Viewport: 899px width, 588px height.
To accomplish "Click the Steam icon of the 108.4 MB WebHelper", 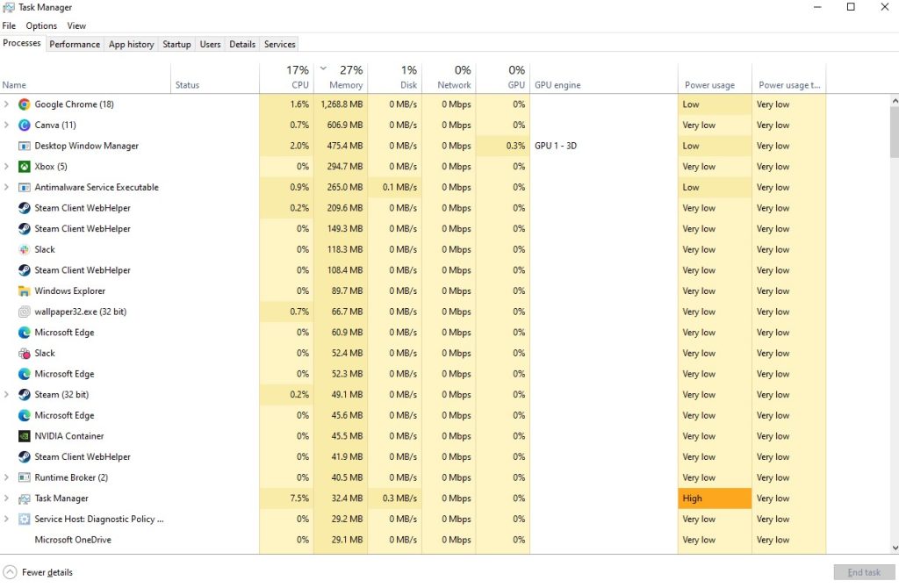I will point(24,270).
